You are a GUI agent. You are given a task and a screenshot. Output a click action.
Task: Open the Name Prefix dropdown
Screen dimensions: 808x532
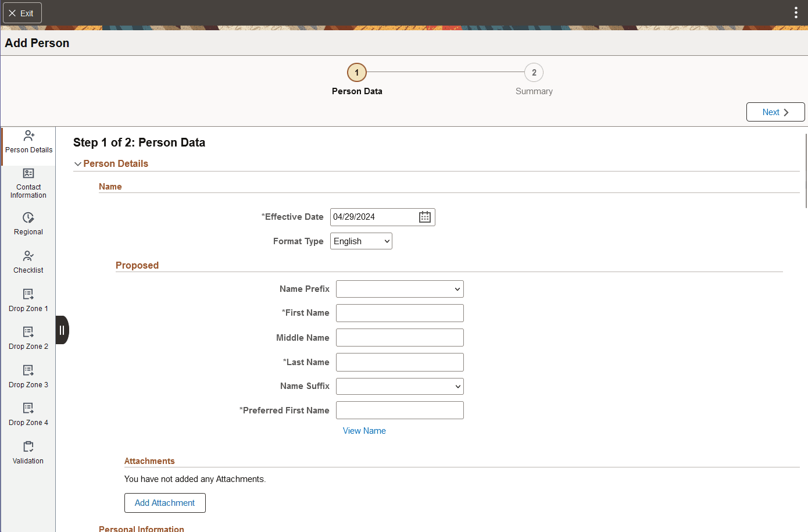point(399,288)
